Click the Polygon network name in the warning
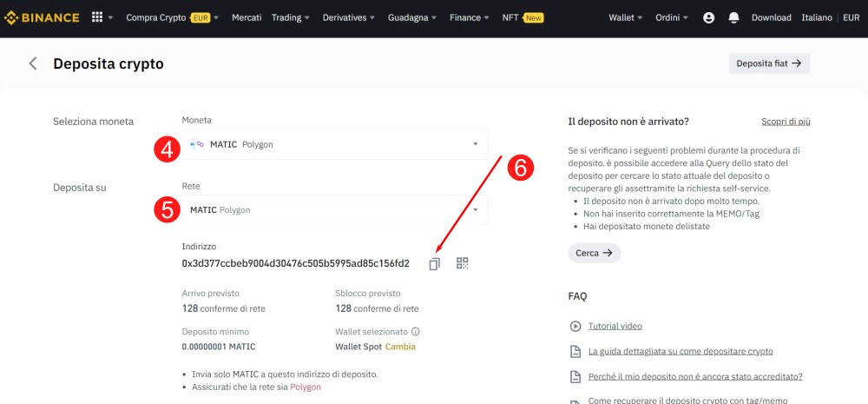 (306, 387)
